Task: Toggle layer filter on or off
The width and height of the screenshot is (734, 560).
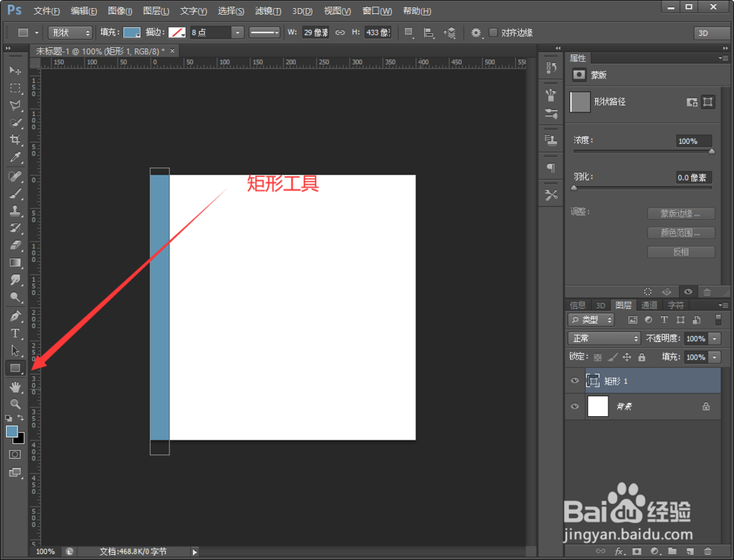Action: tap(718, 320)
